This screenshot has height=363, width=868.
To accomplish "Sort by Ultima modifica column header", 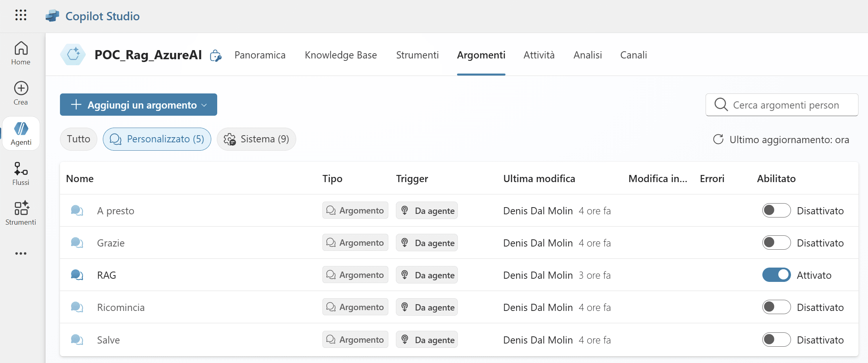I will click(x=539, y=179).
